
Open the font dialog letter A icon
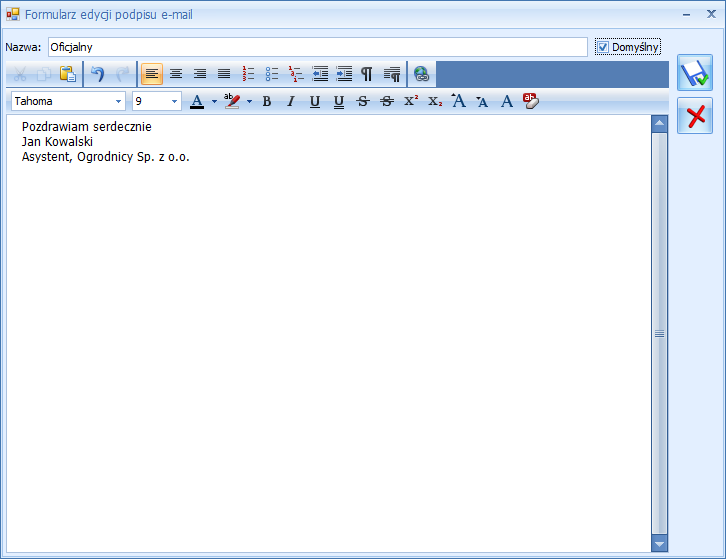point(507,101)
